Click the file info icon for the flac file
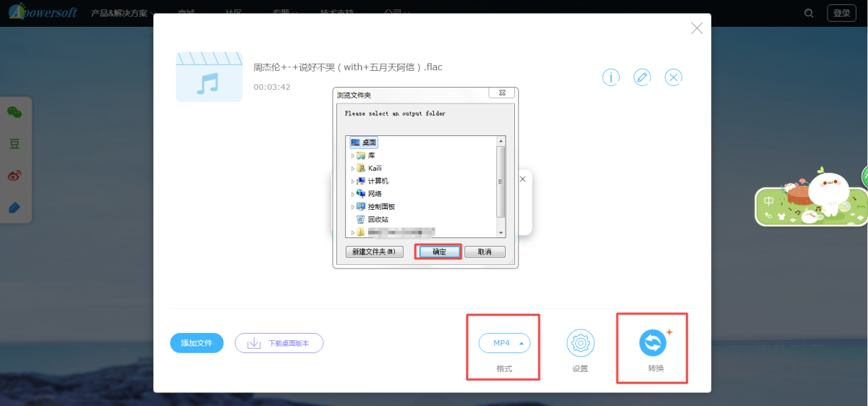This screenshot has height=406, width=868. 611,77
